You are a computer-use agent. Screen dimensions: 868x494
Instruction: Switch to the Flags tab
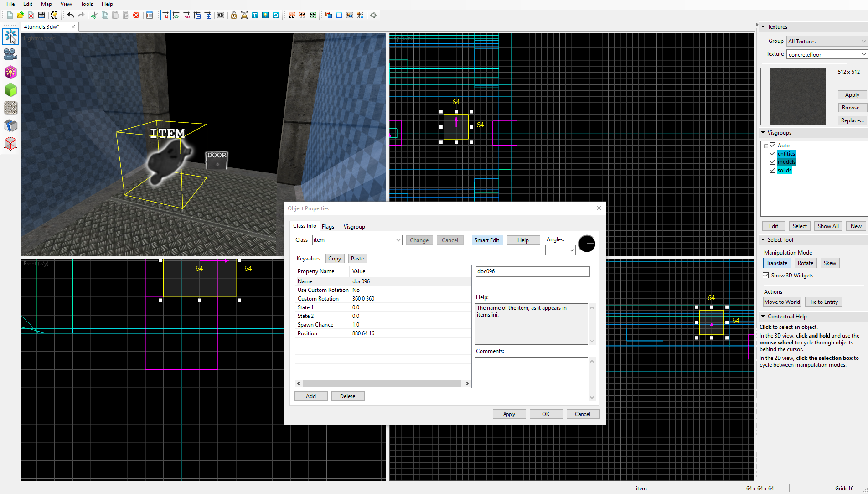pyautogui.click(x=328, y=227)
